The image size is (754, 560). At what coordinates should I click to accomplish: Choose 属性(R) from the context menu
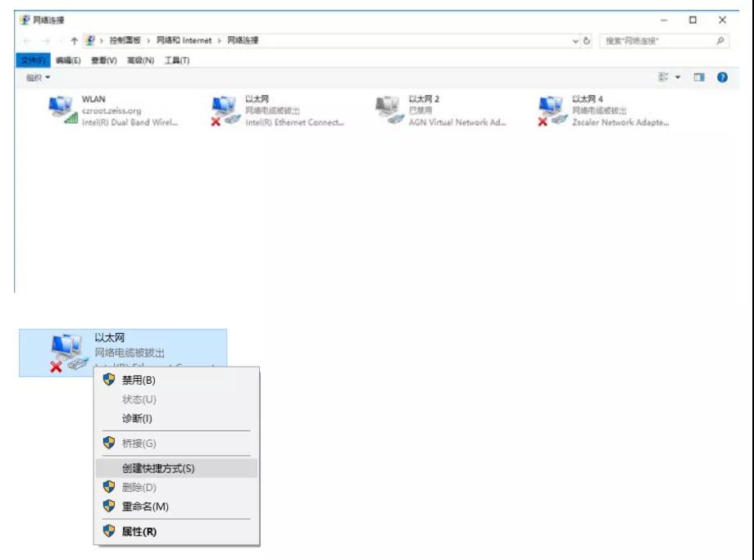click(139, 531)
